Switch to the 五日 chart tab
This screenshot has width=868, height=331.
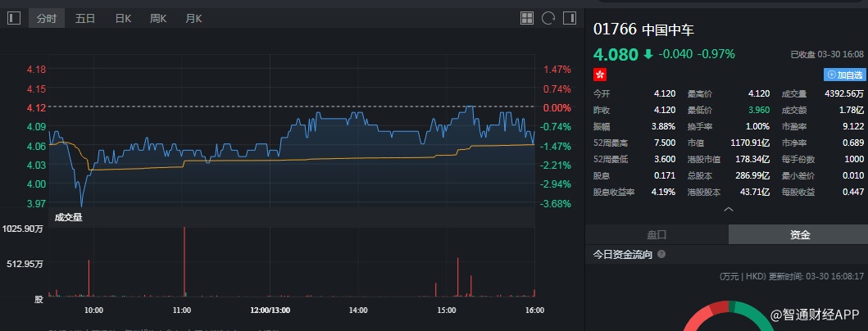click(85, 18)
